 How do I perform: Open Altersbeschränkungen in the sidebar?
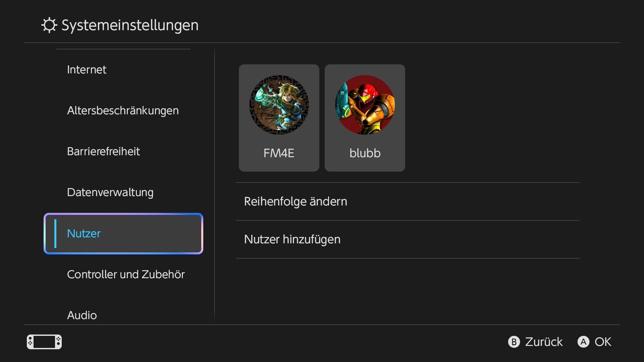[x=123, y=111]
